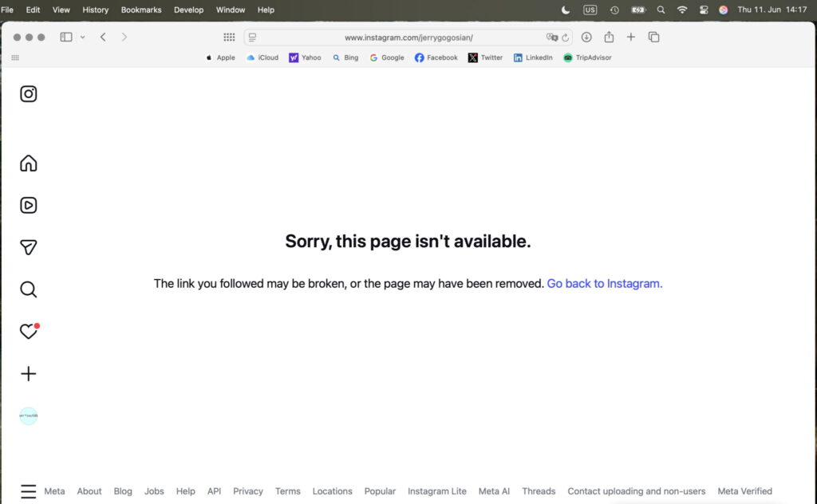The image size is (817, 504).
Task: Open Apple bookmark
Action: coord(220,57)
